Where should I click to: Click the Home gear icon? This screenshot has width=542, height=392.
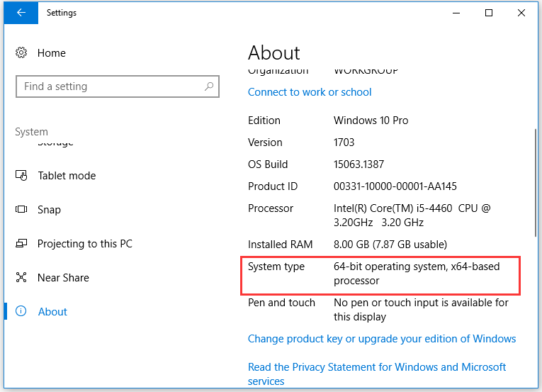pos(21,52)
